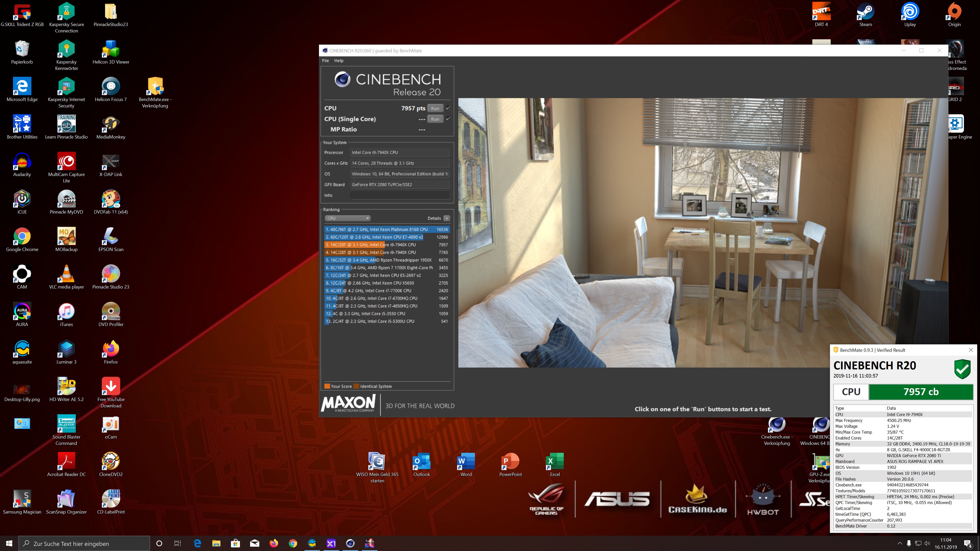Open the aquasuite desktop icon
The height and width of the screenshot is (551, 980).
pyautogui.click(x=22, y=353)
